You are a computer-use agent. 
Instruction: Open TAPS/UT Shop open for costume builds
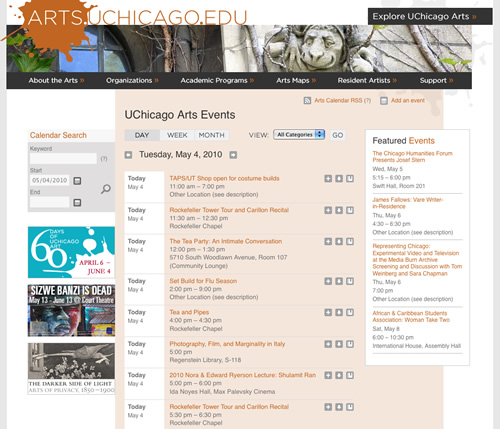click(x=224, y=178)
